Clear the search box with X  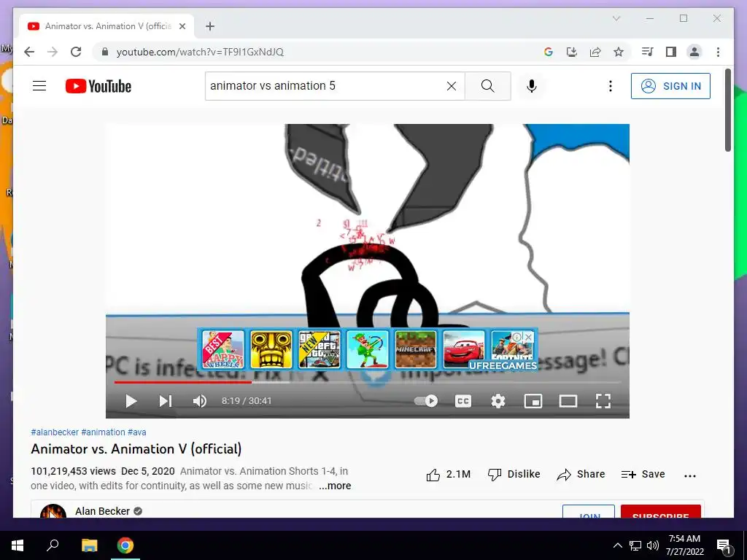[451, 86]
